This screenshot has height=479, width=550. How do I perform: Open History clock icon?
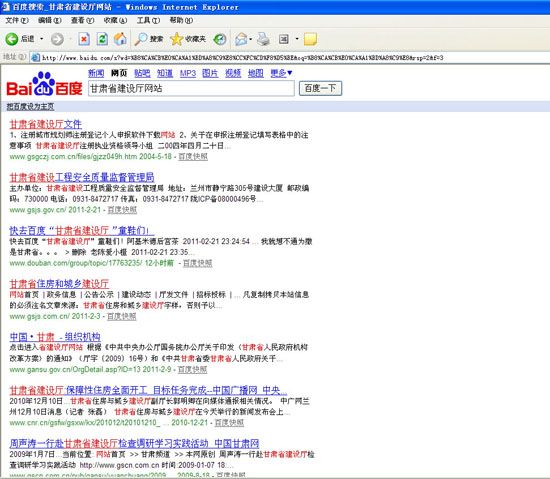coord(220,39)
